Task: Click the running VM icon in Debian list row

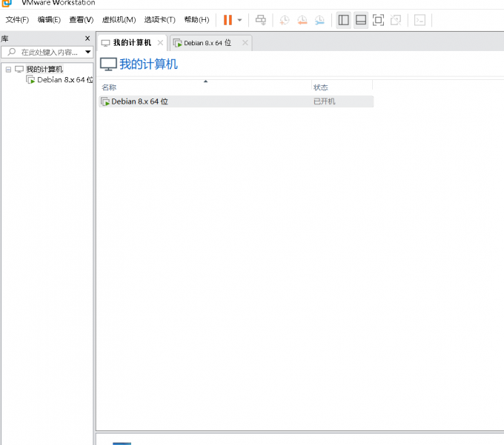Action: click(105, 101)
